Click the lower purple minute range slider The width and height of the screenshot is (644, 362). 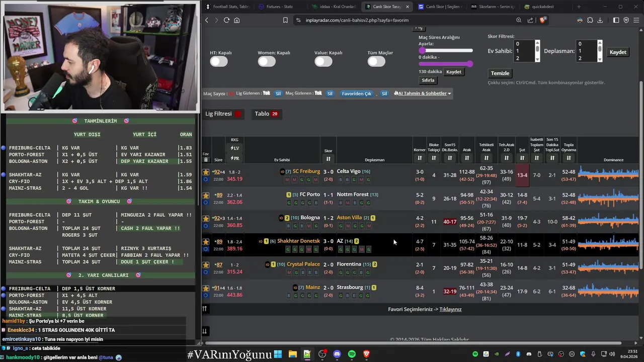446,64
